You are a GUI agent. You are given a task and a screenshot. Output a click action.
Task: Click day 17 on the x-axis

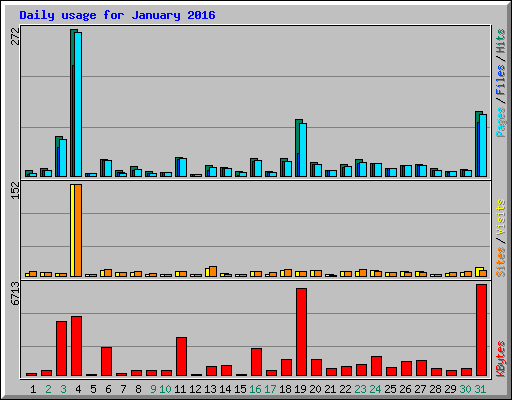coord(270,389)
